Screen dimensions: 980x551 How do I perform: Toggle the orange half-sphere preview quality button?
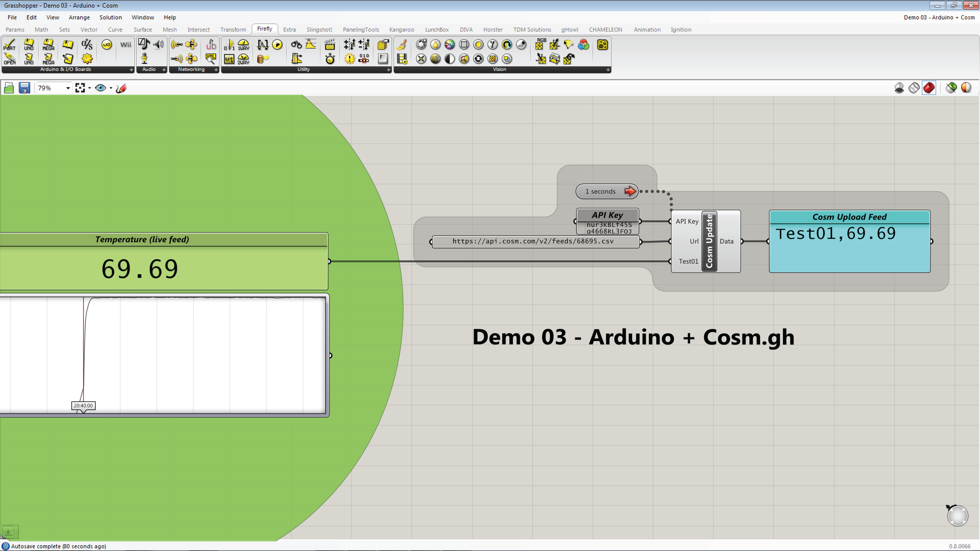pyautogui.click(x=966, y=88)
